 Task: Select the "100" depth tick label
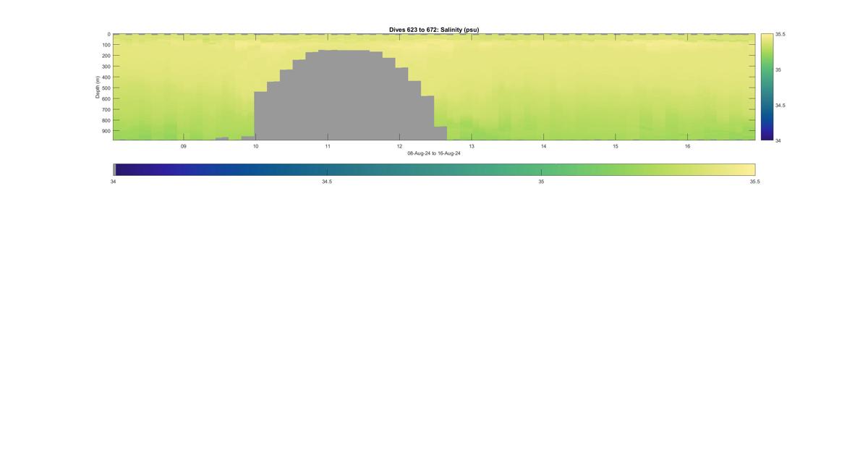[x=106, y=45]
